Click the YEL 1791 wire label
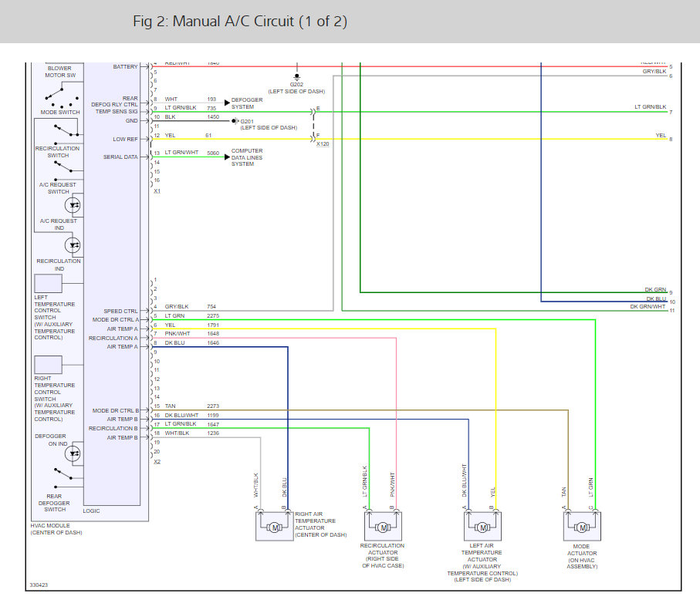700x600 pixels. [192, 325]
